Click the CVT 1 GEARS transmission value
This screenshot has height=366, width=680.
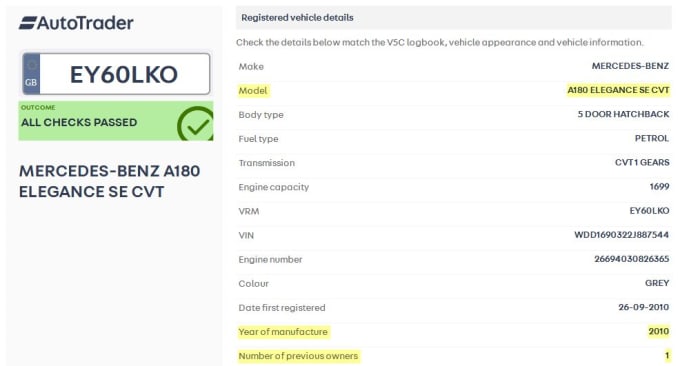[x=642, y=162]
